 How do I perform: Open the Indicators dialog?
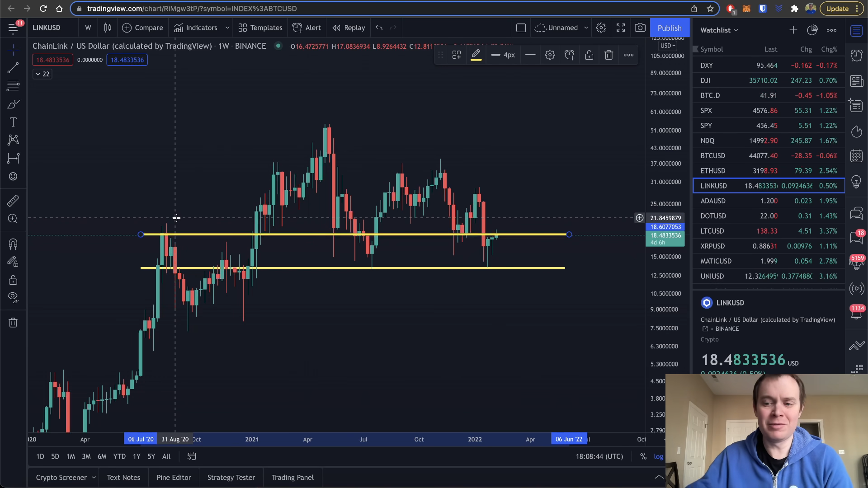pyautogui.click(x=195, y=28)
